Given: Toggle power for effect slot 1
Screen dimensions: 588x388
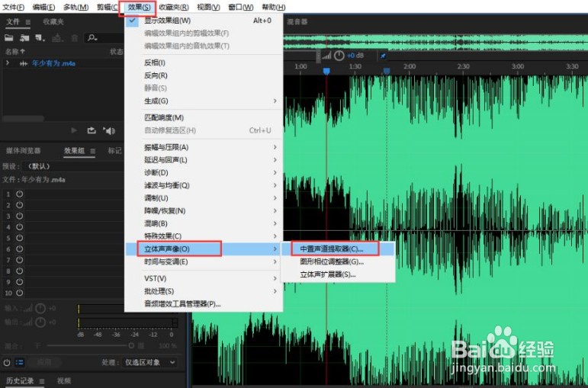Looking at the screenshot, I should tap(20, 194).
